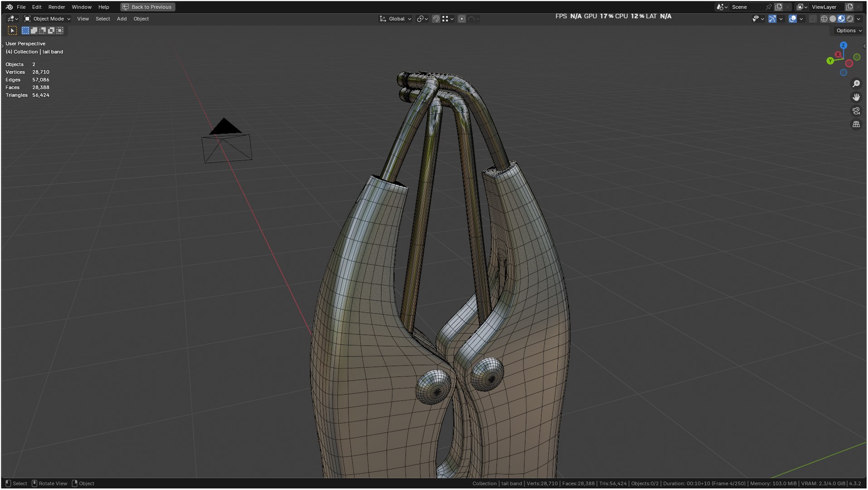Toggle proportional editing
Viewport: 868px width, 490px height.
[461, 19]
